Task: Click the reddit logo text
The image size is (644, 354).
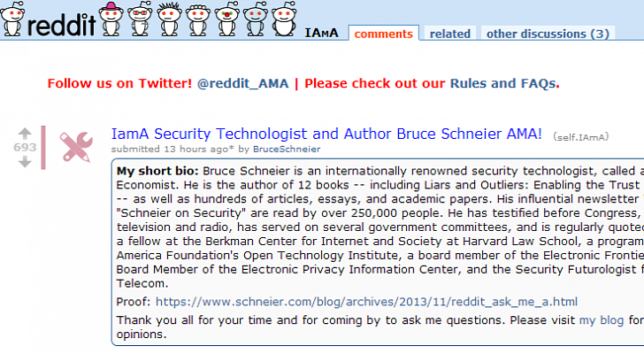Action: tap(60, 24)
